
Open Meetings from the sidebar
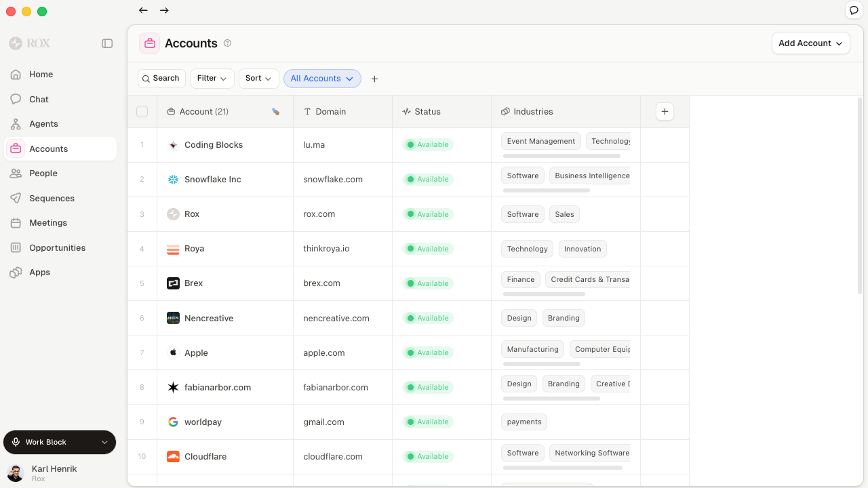tap(60, 223)
